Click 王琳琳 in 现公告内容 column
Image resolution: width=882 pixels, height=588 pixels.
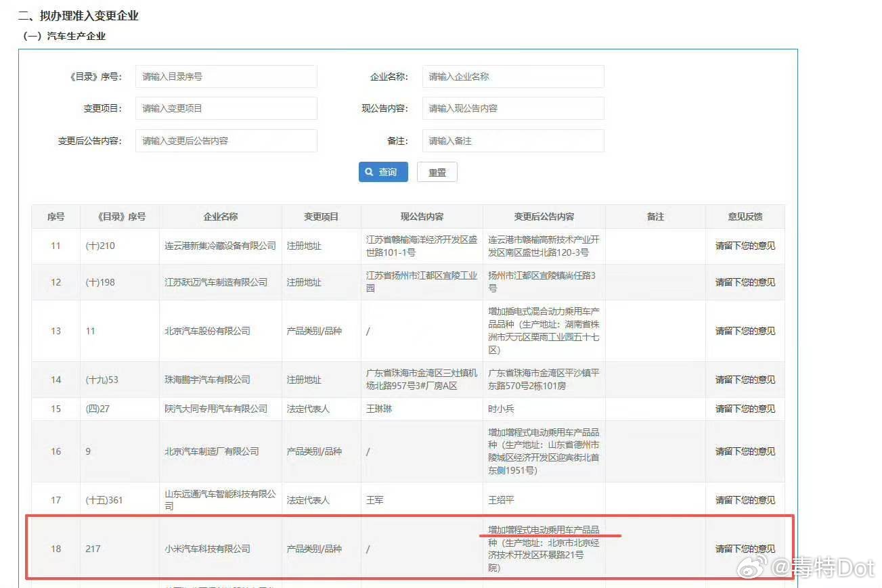(379, 409)
